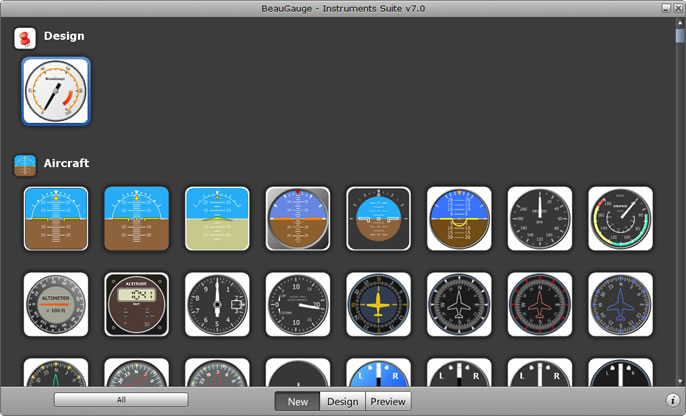This screenshot has height=416, width=686.
Task: Click the scrollbar up arrow
Action: 680,24
